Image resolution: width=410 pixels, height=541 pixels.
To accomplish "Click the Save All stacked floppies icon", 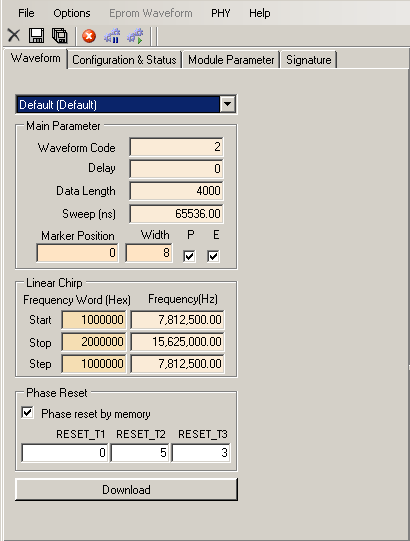I will pyautogui.click(x=60, y=36).
